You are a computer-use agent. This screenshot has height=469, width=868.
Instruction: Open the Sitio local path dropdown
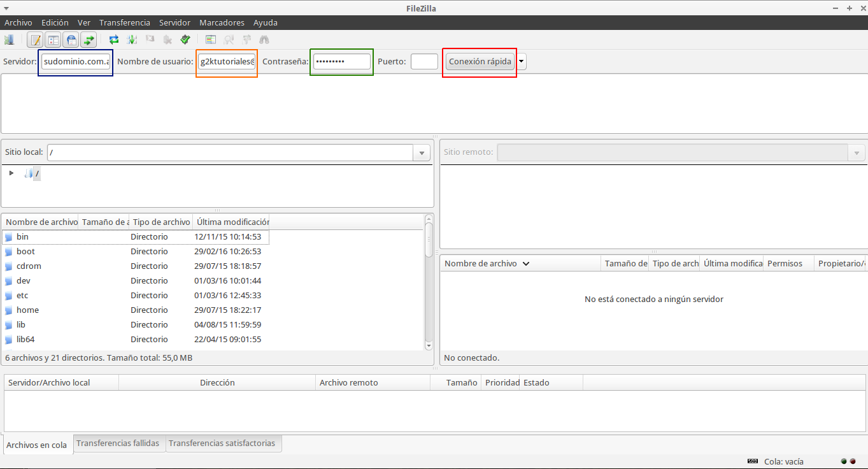point(422,153)
